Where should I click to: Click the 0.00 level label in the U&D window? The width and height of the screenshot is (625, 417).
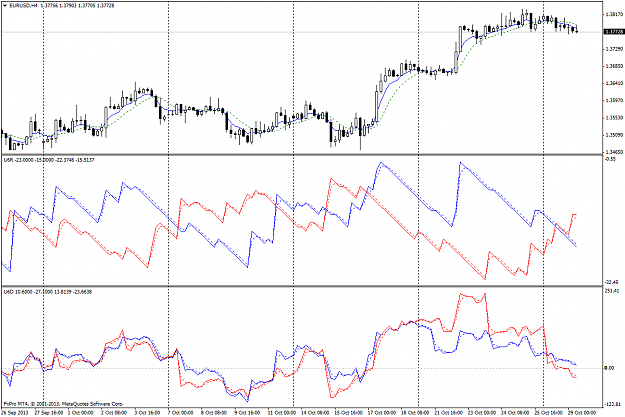609,368
